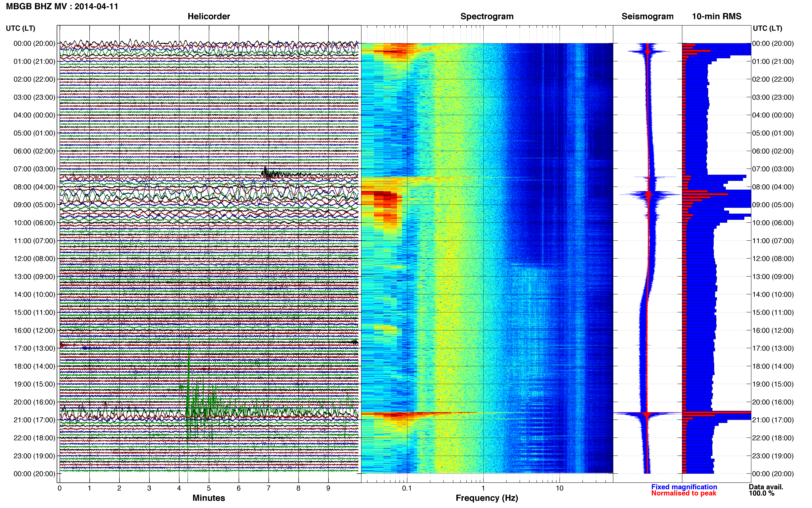Click the Minutes axis title
This screenshot has height=508, width=812.
208,498
